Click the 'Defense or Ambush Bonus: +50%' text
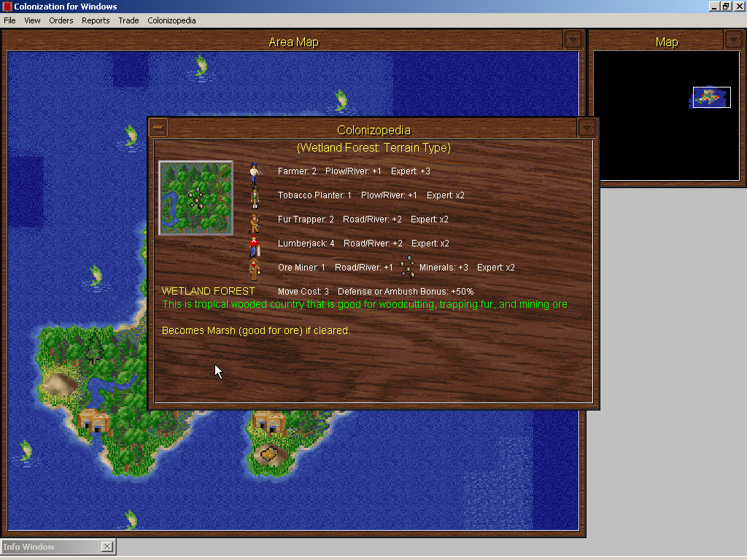 (406, 292)
